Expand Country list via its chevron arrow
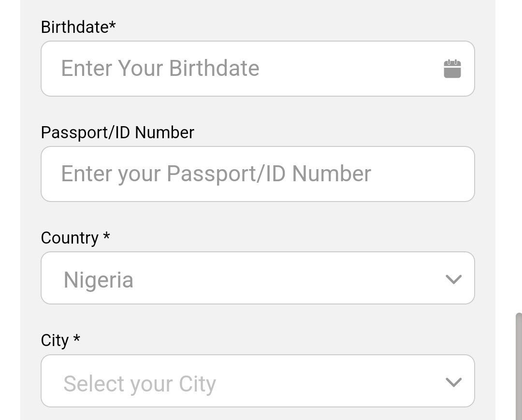The width and height of the screenshot is (522, 420). 453,279
